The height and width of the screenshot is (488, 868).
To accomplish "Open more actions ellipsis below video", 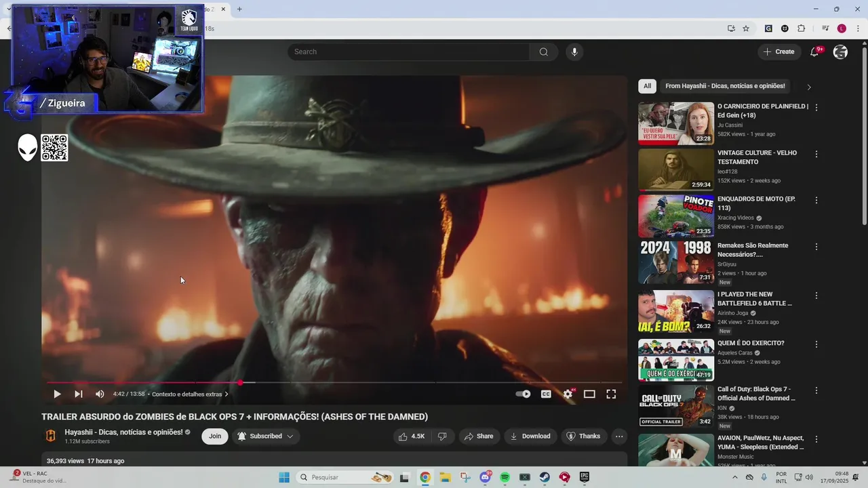I will (619, 436).
